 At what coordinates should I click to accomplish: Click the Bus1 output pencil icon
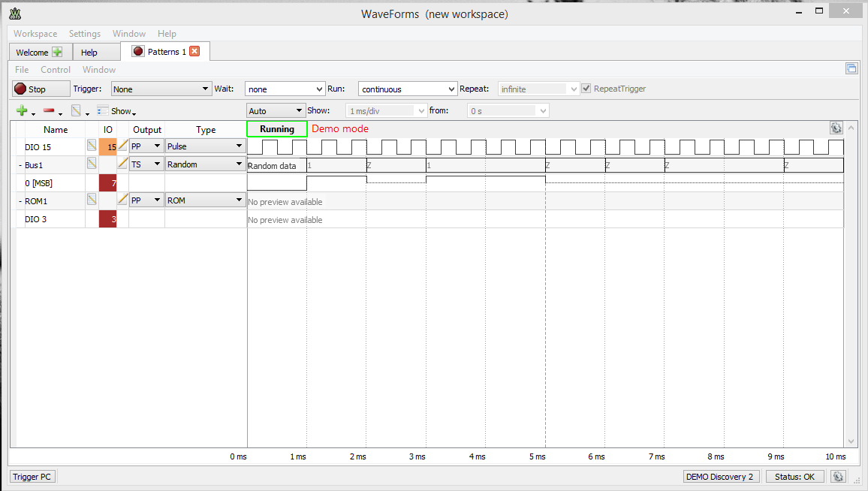(123, 164)
